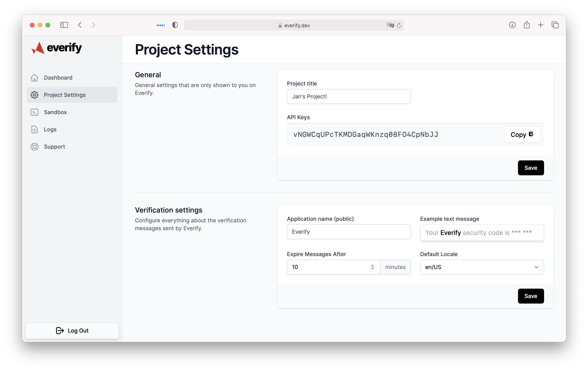The width and height of the screenshot is (588, 371).
Task: Show browser downloads
Action: (512, 25)
